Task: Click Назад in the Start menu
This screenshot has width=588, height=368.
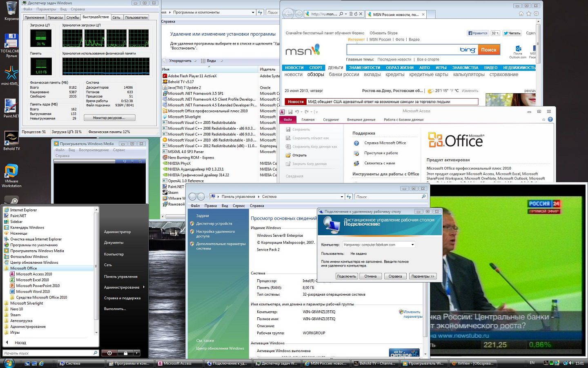Action: [20, 343]
